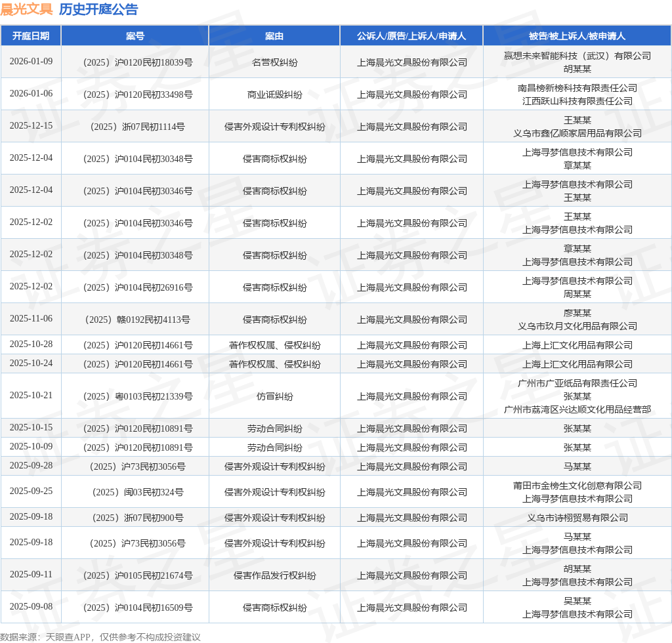Click the 晨光文具 title text
Screen dimensions: 672x643
coord(26,9)
